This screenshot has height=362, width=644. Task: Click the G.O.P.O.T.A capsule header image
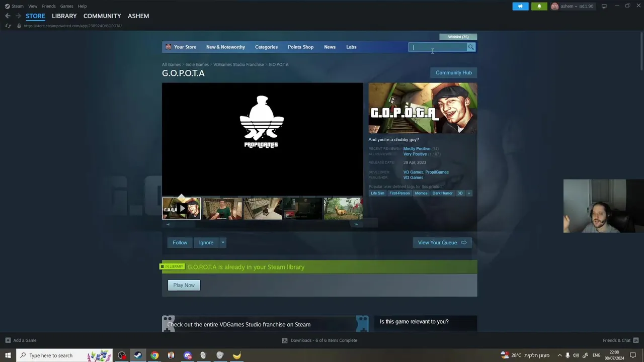pyautogui.click(x=423, y=108)
